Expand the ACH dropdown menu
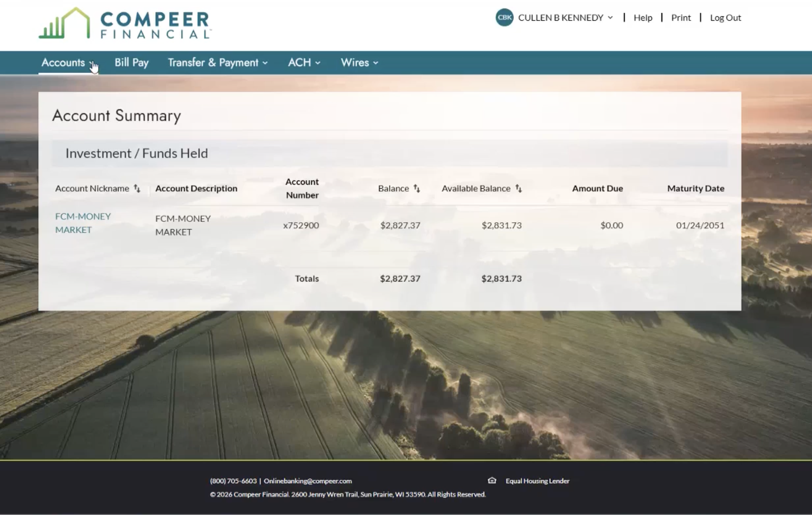 [x=304, y=63]
